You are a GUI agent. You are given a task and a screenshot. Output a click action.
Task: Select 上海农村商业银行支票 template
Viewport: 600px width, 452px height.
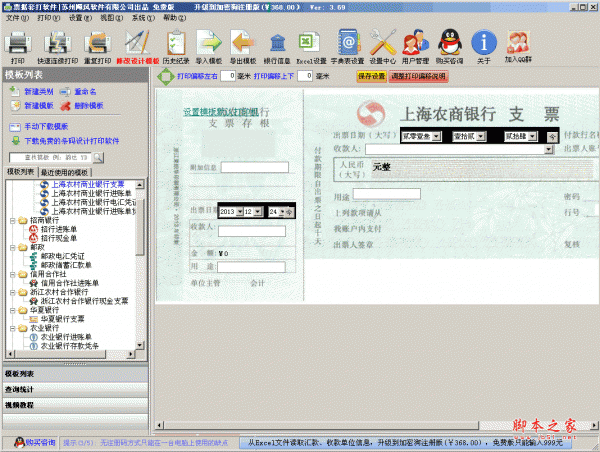coord(88,184)
